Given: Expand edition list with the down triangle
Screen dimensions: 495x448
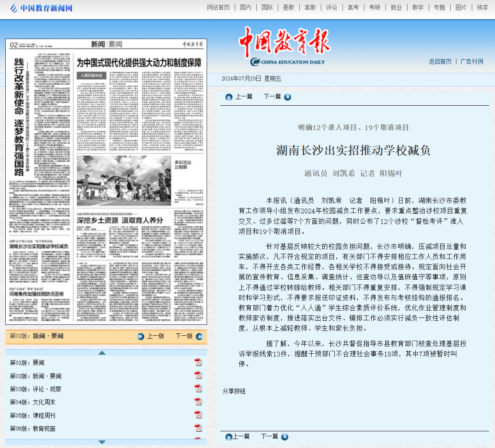Looking at the screenshot, I should (x=102, y=442).
